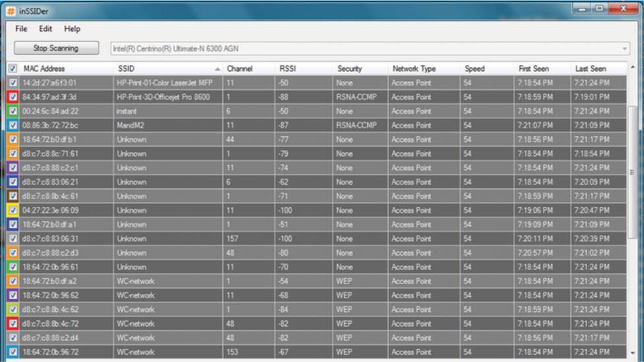Open the Help menu

(x=72, y=29)
